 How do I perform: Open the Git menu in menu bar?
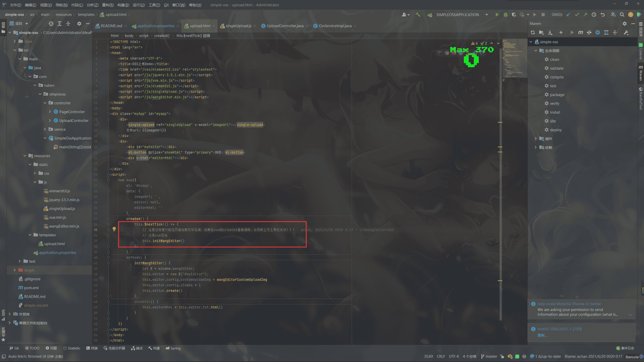(166, 5)
